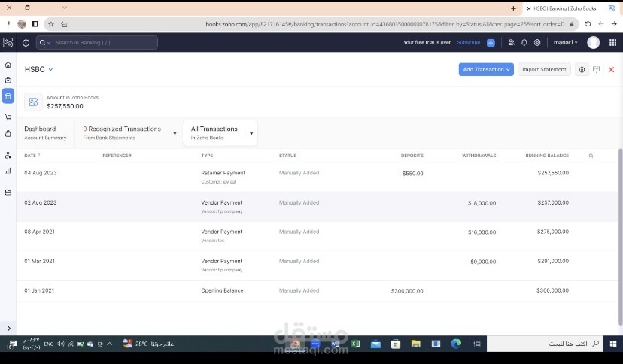Click the browser address bar
The image size is (623, 364).
coord(310,24)
